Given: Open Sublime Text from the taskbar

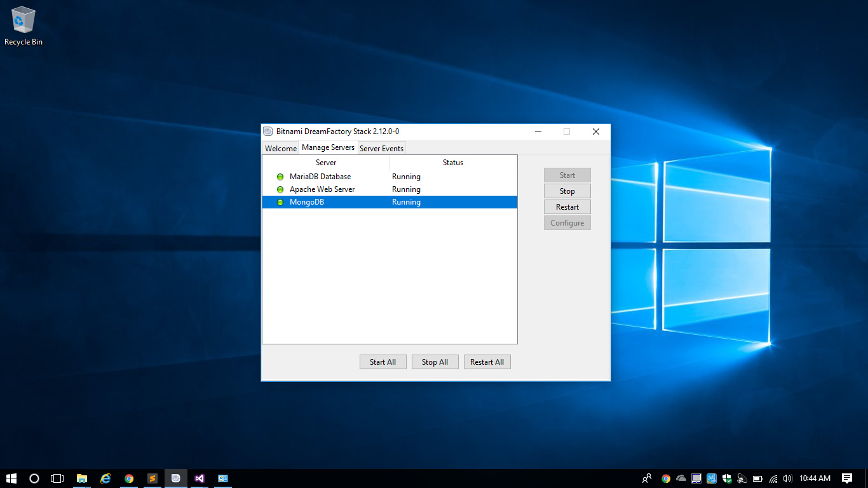Looking at the screenshot, I should pyautogui.click(x=153, y=478).
